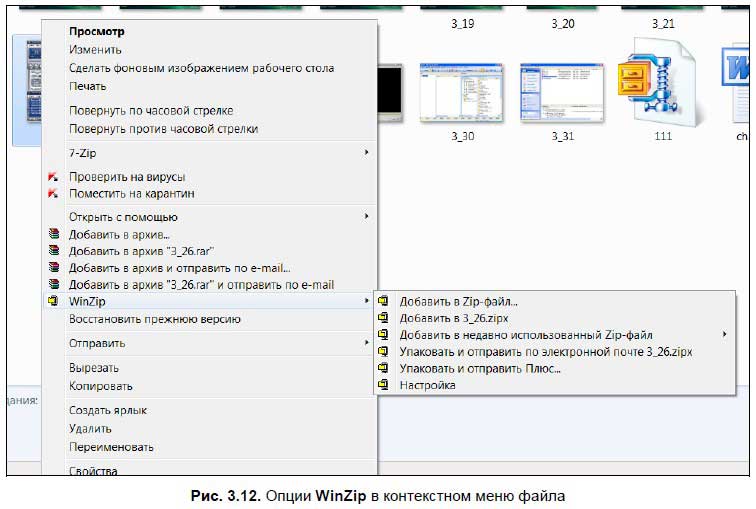Screen dimensions: 756x509
Task: Click Kaspersky icon beside Проверить на вирусы
Action: 53,177
